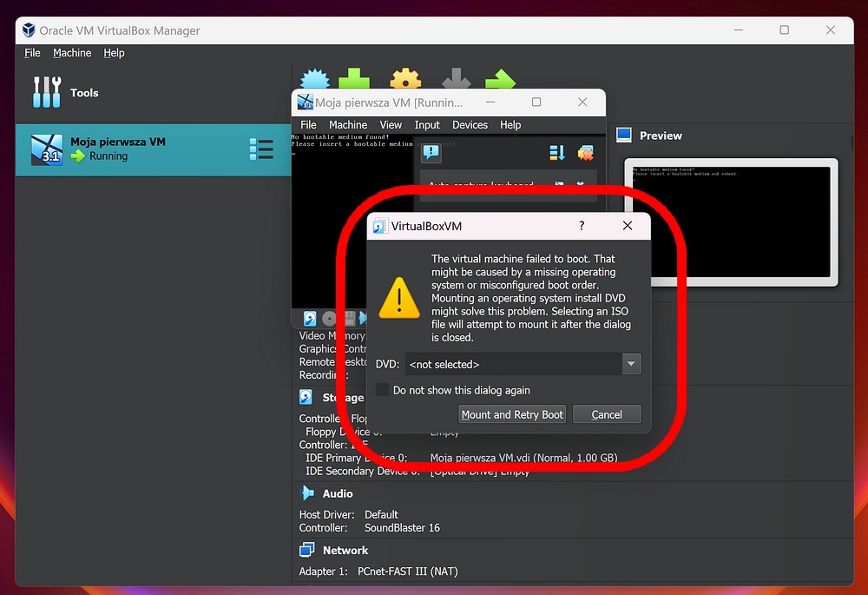Open the Help menu in the VM window

pos(510,125)
